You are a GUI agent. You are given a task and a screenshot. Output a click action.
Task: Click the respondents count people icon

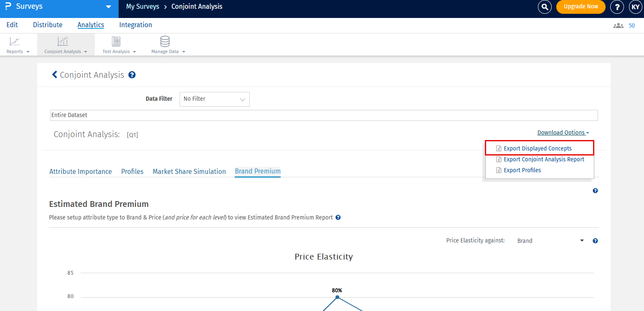(x=618, y=25)
